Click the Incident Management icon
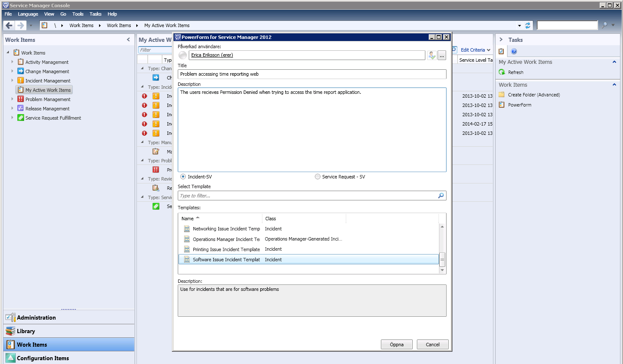The height and width of the screenshot is (364, 623). [x=20, y=80]
